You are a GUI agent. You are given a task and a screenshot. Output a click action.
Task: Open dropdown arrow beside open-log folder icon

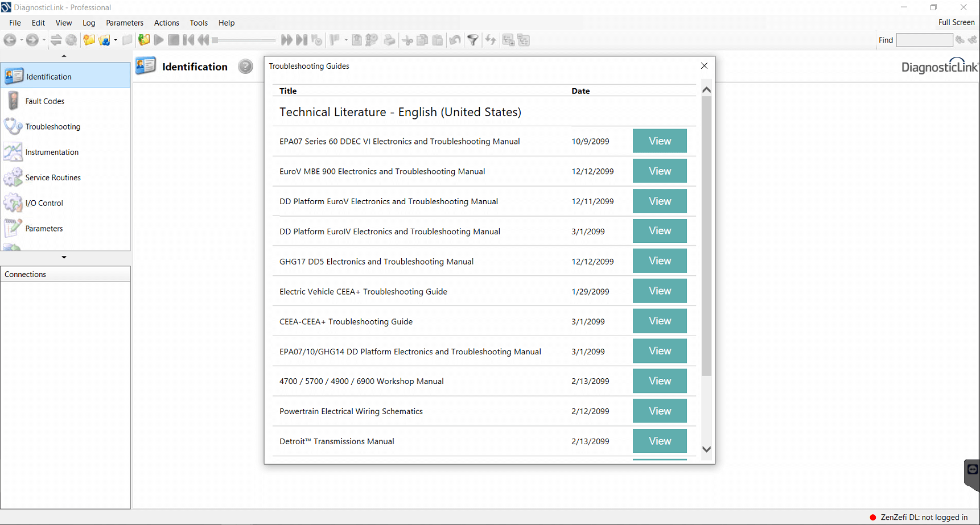click(x=116, y=40)
